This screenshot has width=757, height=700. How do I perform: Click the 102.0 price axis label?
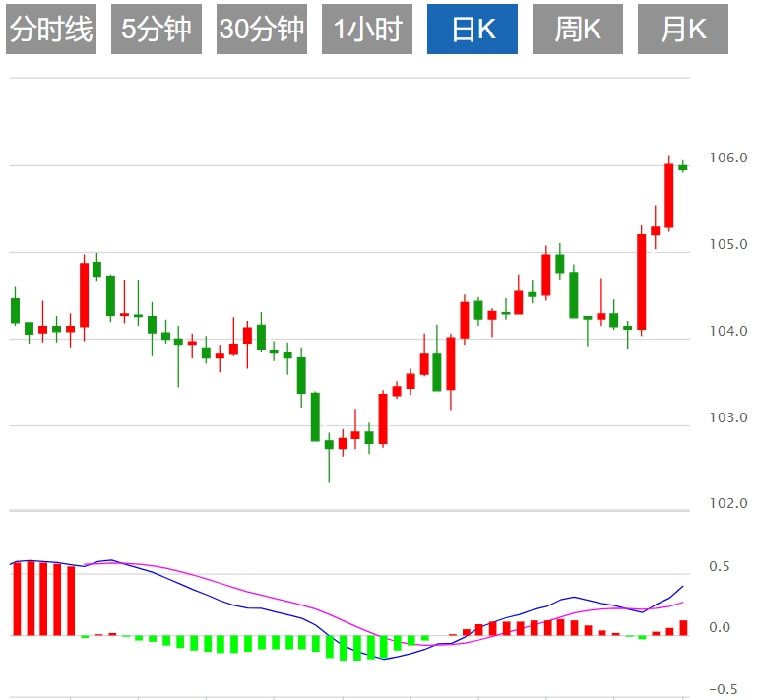coord(728,503)
